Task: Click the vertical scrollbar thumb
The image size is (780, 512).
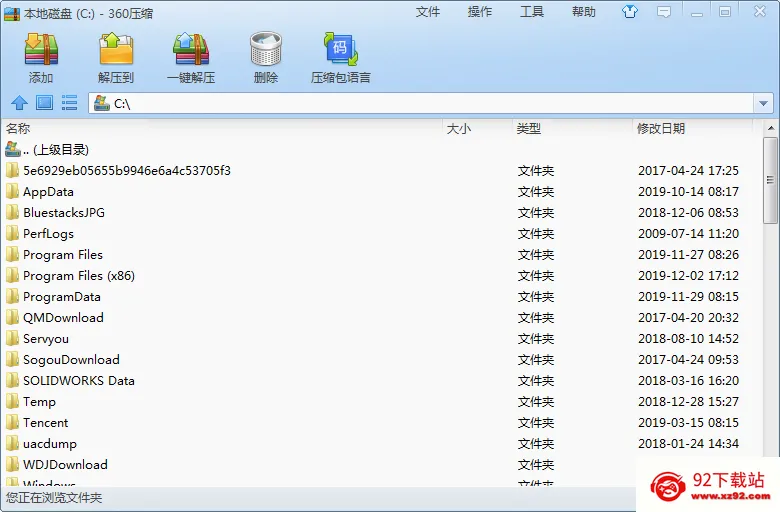Action: pos(771,180)
